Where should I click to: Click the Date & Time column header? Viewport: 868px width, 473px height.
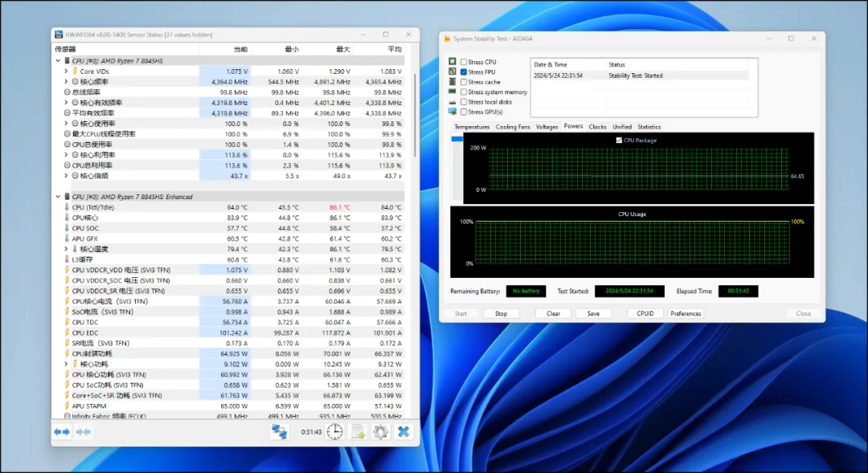pos(568,65)
